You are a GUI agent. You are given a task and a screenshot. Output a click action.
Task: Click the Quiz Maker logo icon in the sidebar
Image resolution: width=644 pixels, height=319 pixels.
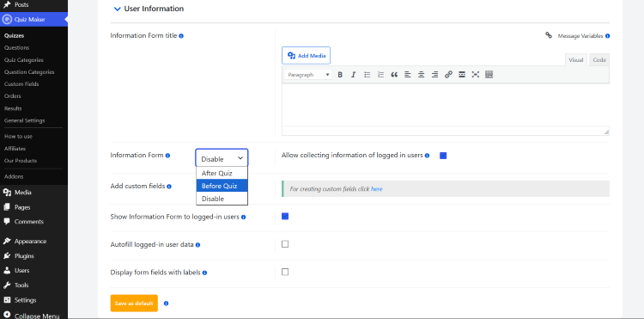(x=6, y=19)
